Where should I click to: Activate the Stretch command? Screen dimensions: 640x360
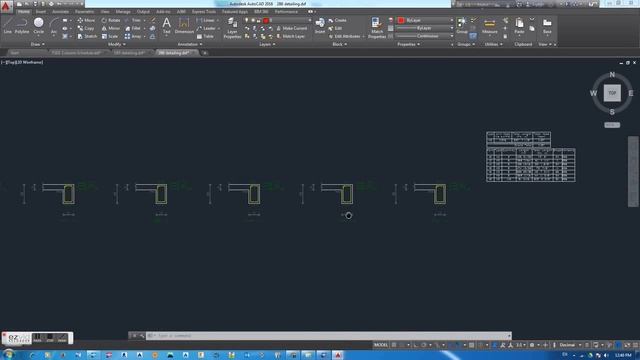click(x=87, y=36)
